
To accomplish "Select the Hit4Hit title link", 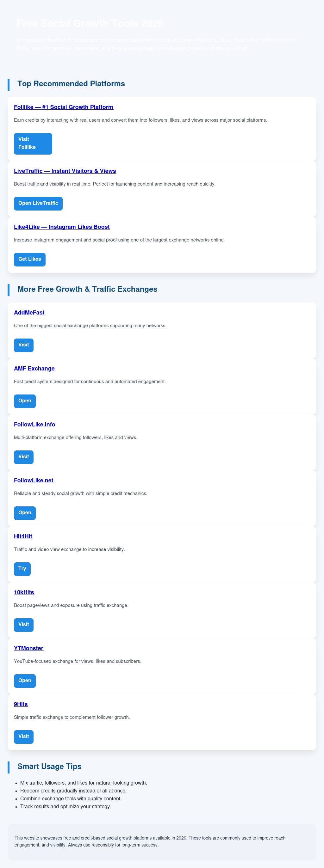I will pyautogui.click(x=23, y=536).
